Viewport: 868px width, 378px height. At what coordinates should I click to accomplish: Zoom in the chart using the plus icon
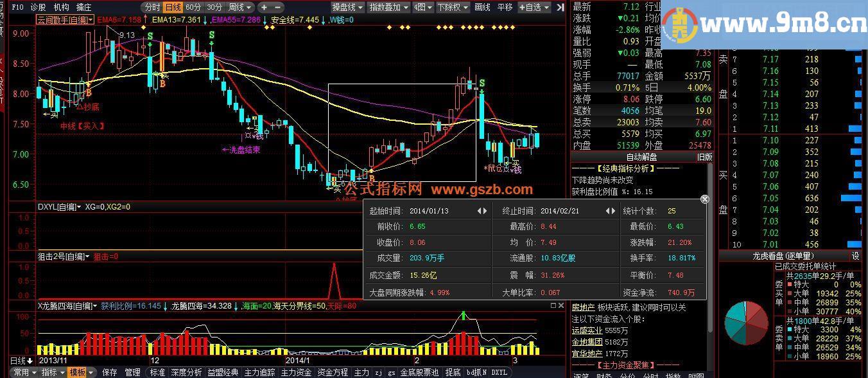pos(265,8)
